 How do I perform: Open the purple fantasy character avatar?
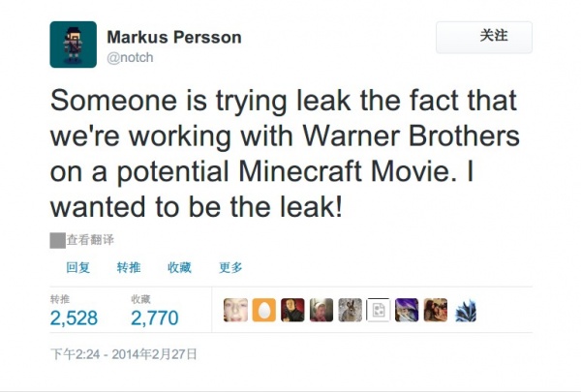point(407,310)
